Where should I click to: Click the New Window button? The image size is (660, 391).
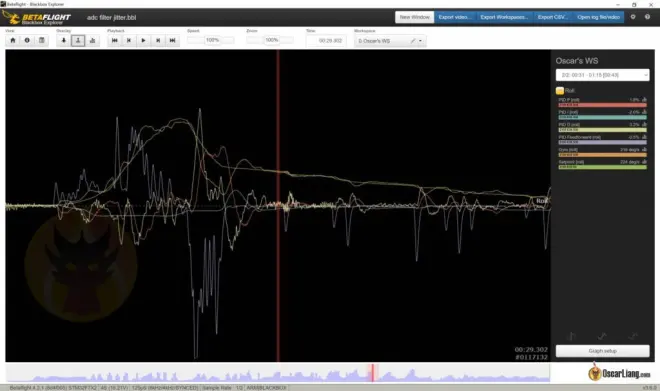[x=415, y=17]
